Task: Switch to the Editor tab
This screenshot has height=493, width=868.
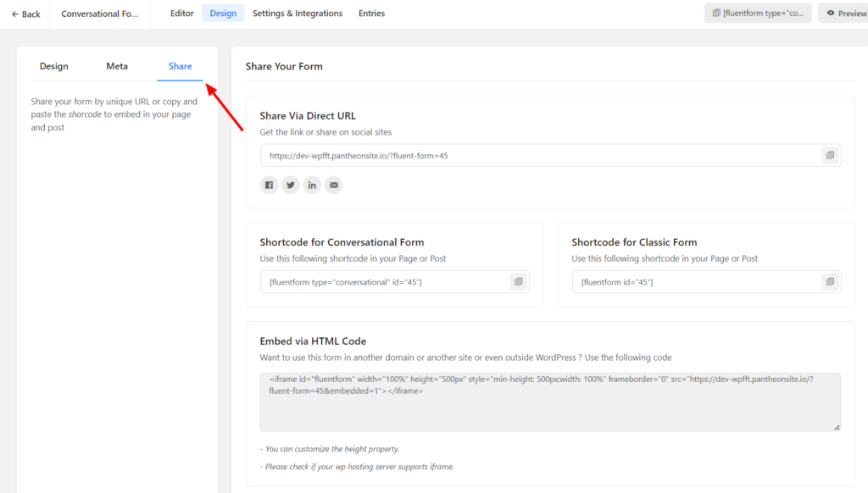Action: coord(181,13)
